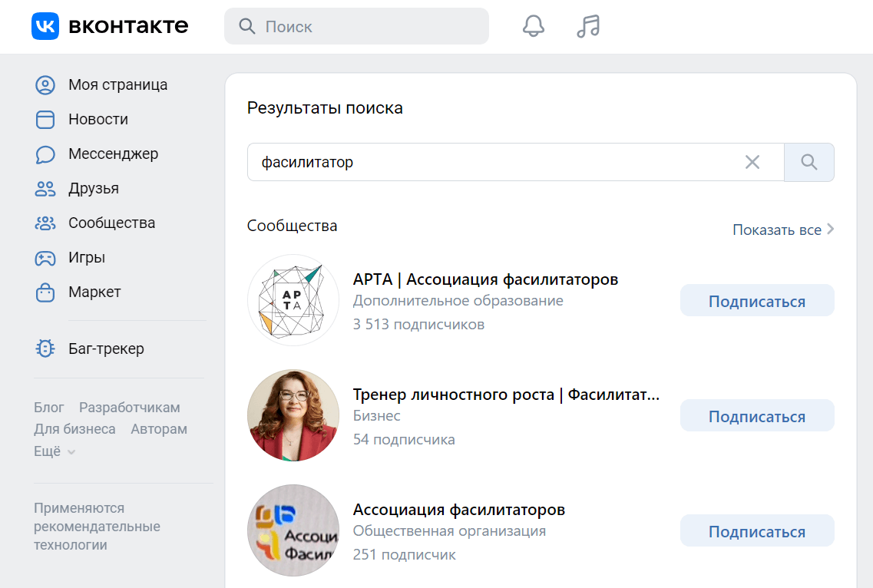Click Общественная организация category text
The image size is (873, 588).
[x=449, y=531]
